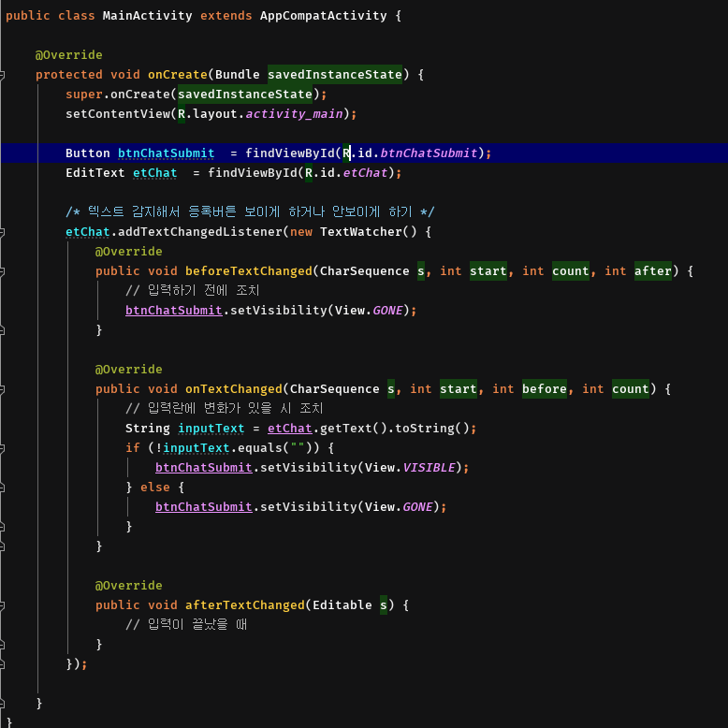Image resolution: width=728 pixels, height=728 pixels.
Task: Collapse the onCreate method fold marker
Action: tap(2, 75)
